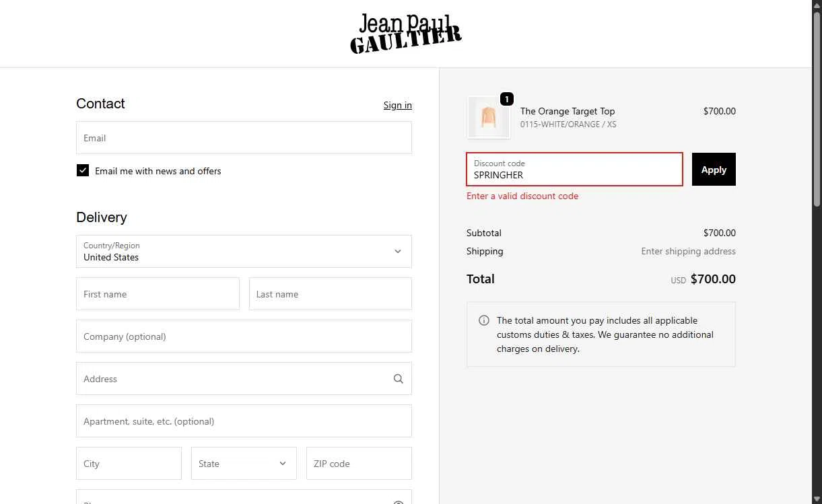Click the Apartment, suite, etc. field
This screenshot has height=504, width=822.
244,421
